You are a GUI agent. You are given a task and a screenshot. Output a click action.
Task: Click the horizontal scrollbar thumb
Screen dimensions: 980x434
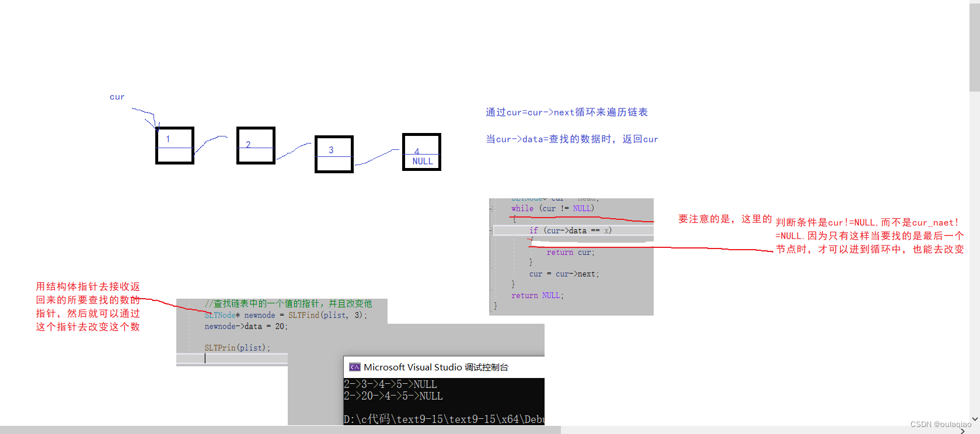(280, 430)
